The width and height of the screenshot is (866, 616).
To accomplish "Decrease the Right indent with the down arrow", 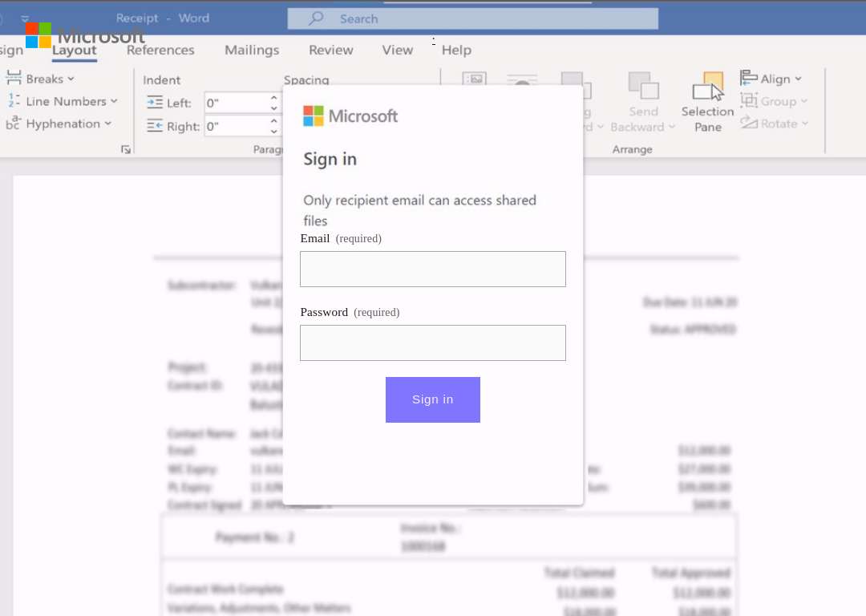I will pos(274,132).
